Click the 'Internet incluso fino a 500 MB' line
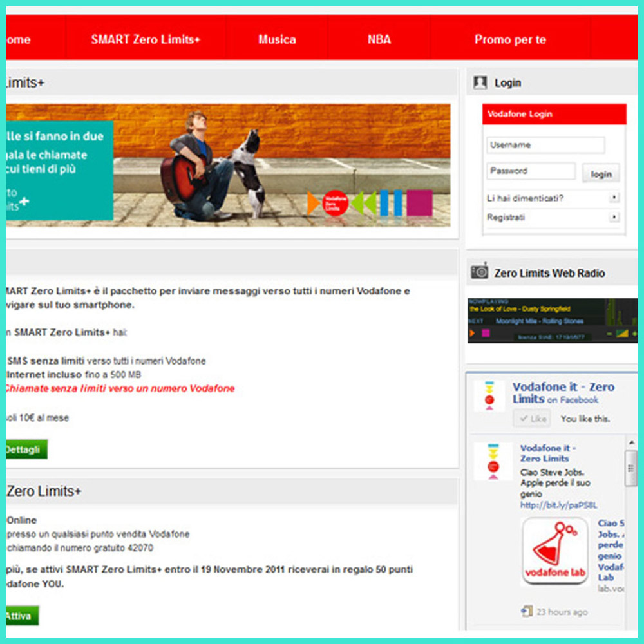This screenshot has height=644, width=644. (74, 375)
